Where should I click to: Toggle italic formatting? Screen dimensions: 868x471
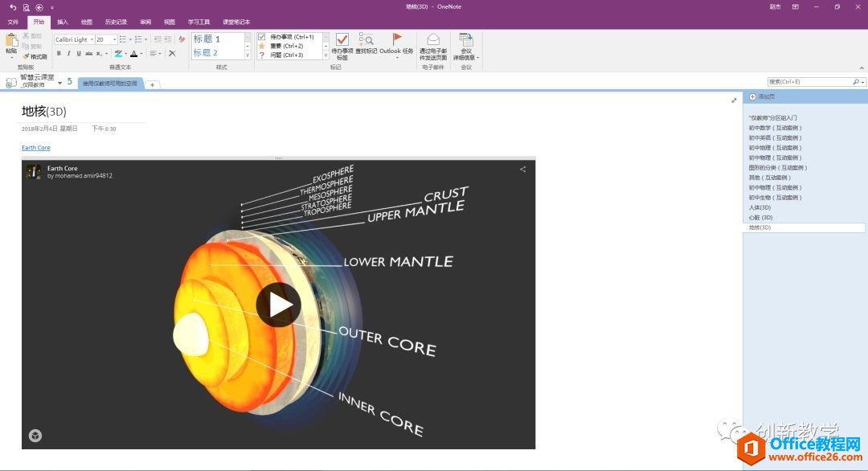(69, 53)
